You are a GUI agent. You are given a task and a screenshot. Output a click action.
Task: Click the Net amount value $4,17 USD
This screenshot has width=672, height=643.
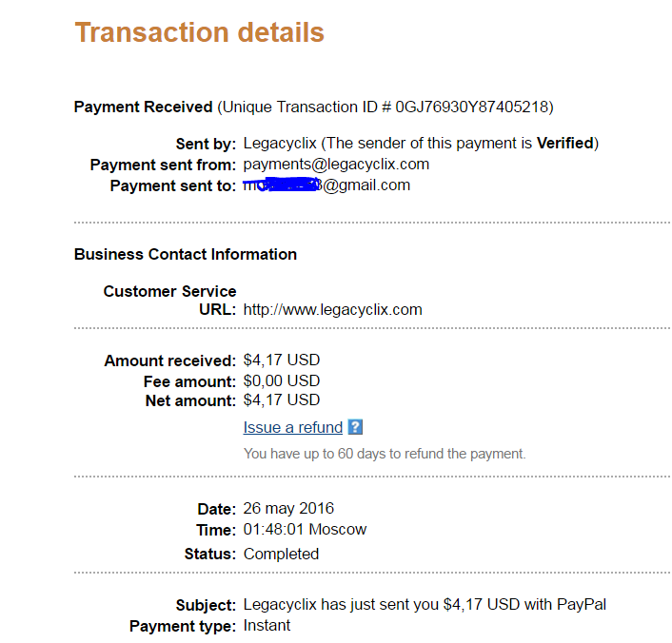coord(282,400)
